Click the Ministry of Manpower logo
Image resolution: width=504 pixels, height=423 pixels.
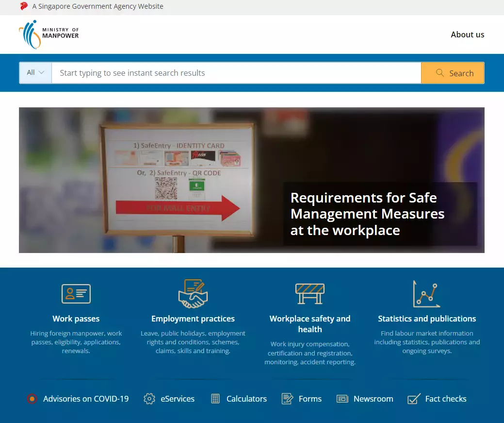[49, 34]
